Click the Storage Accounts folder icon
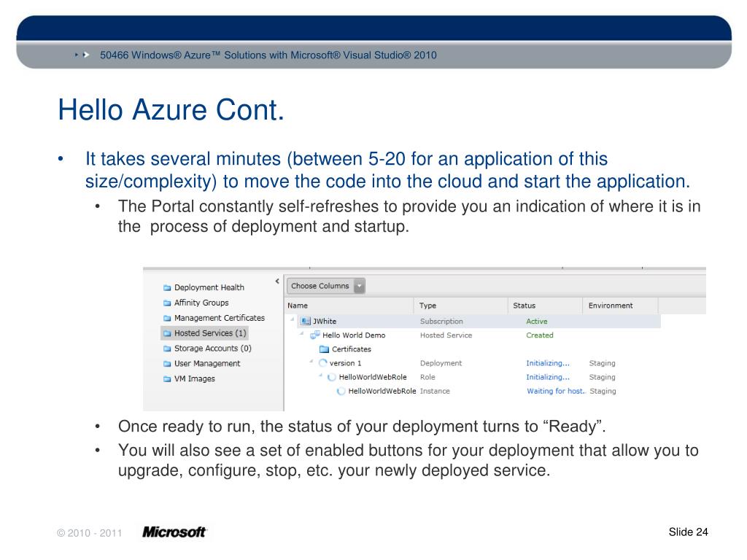This screenshot has height=560, width=747. [x=167, y=349]
